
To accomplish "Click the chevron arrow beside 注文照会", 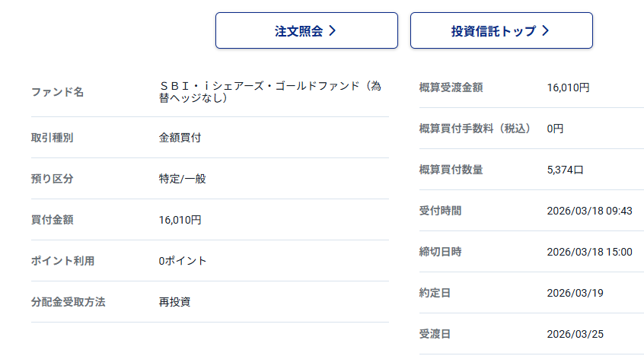I will click(x=333, y=31).
